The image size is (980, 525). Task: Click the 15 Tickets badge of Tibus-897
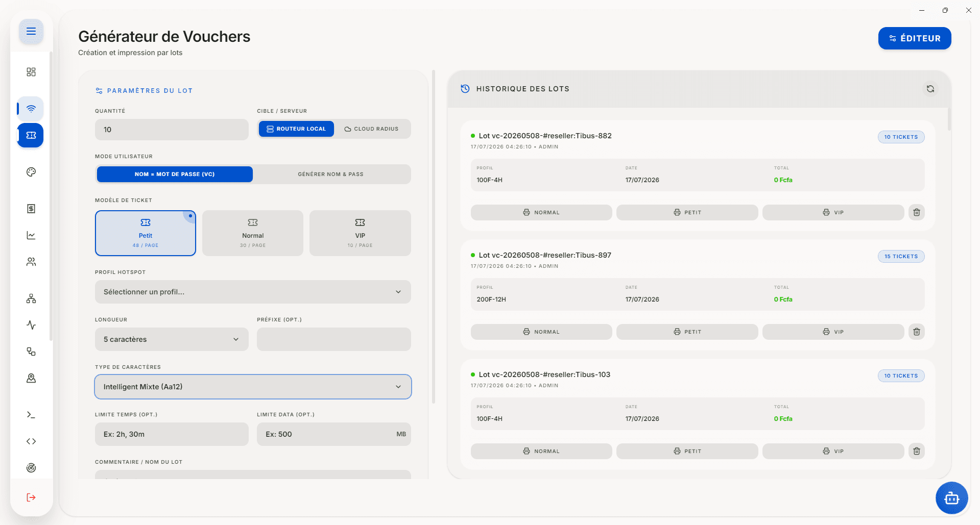tap(901, 256)
